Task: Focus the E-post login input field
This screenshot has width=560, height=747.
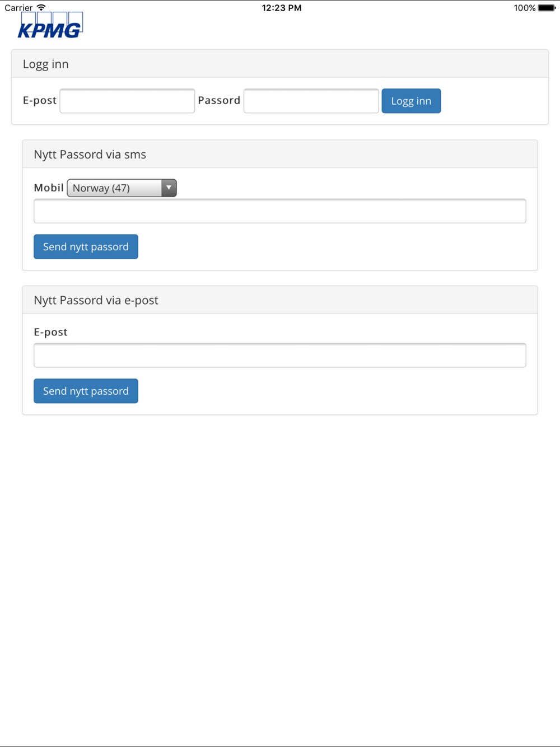Action: [x=127, y=101]
